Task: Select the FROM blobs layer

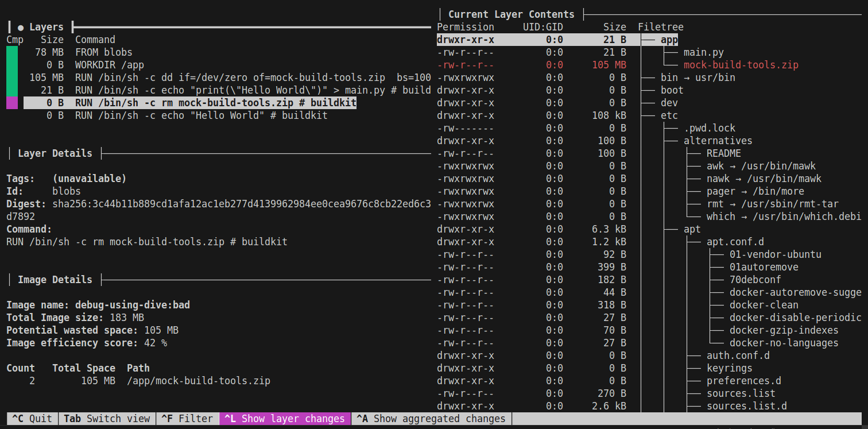Action: [x=103, y=52]
